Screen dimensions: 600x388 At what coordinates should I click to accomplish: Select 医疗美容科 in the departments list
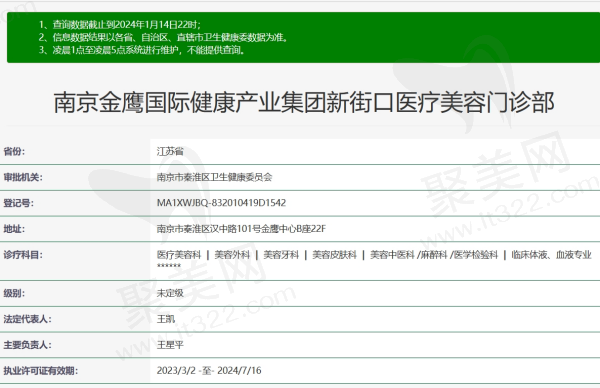pyautogui.click(x=179, y=255)
